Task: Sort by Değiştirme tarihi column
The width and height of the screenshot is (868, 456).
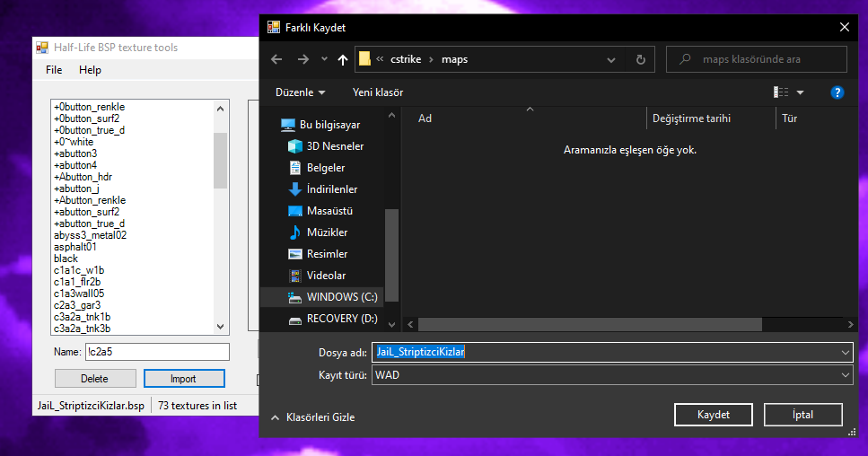Action: 691,118
